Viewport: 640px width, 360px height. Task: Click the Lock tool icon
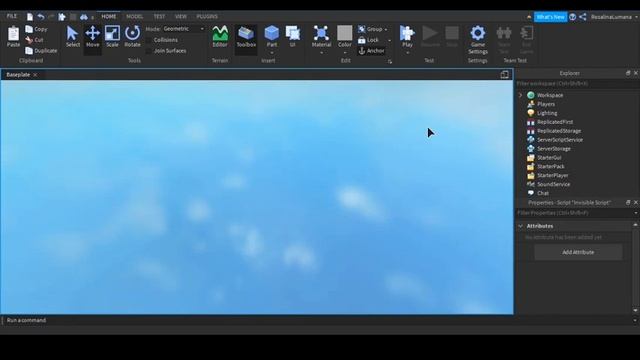coord(362,40)
